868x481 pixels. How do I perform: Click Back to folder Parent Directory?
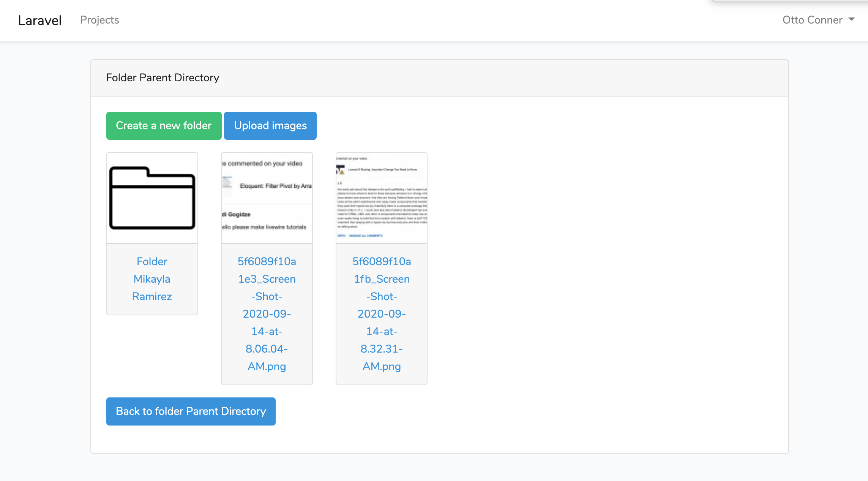[191, 411]
